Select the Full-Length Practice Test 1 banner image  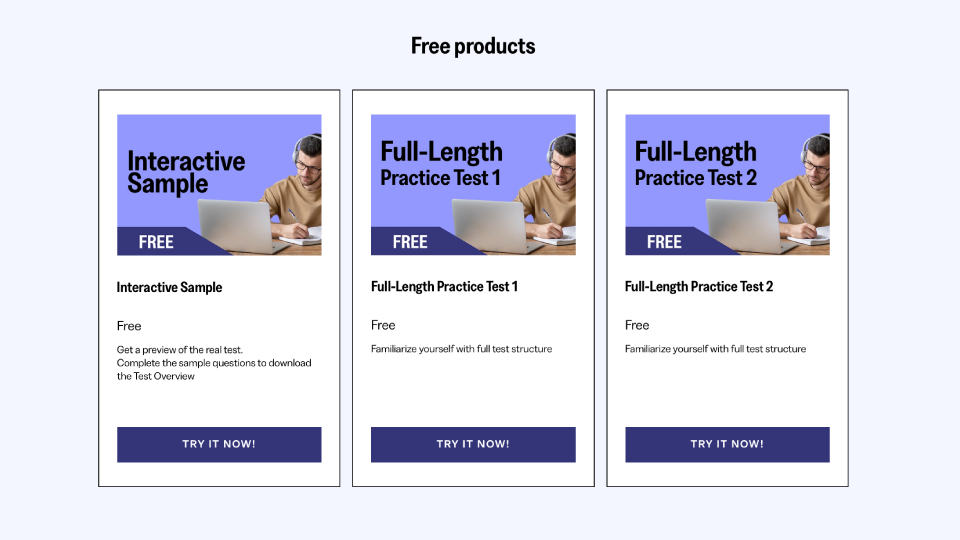[473, 185]
